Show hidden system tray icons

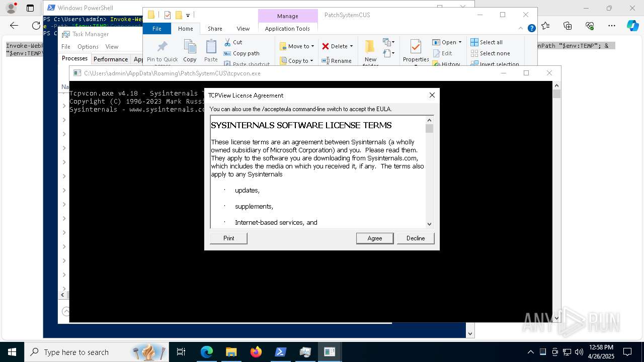tap(530, 352)
